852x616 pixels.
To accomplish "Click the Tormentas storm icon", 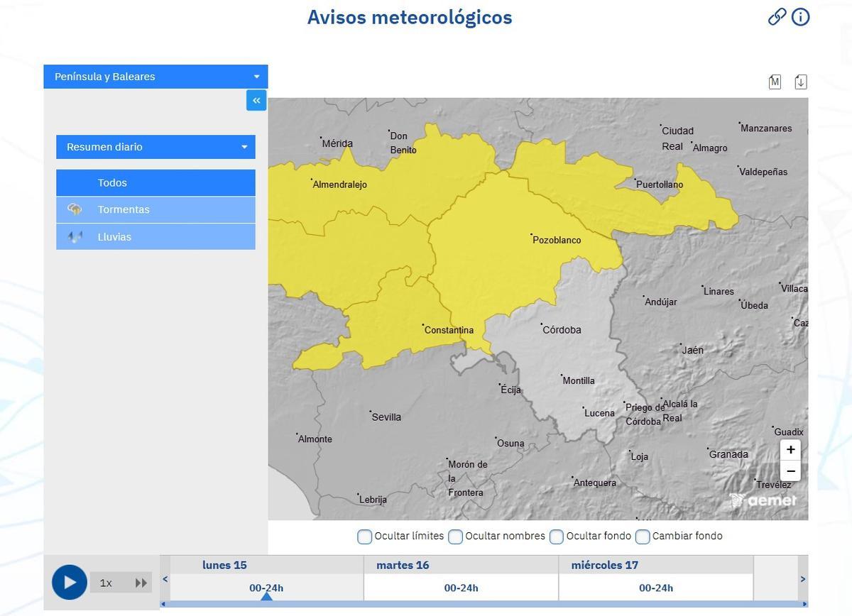I will pos(75,209).
